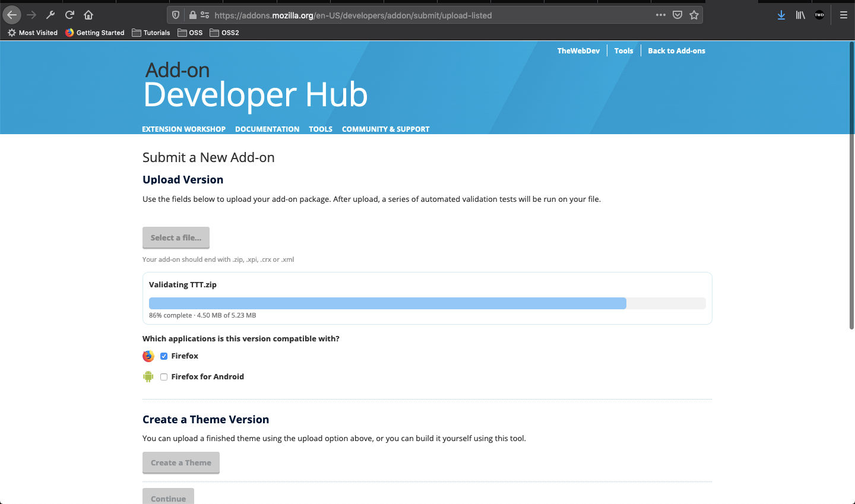The height and width of the screenshot is (504, 855).
Task: Open the Getting Started bookmark
Action: tap(95, 33)
